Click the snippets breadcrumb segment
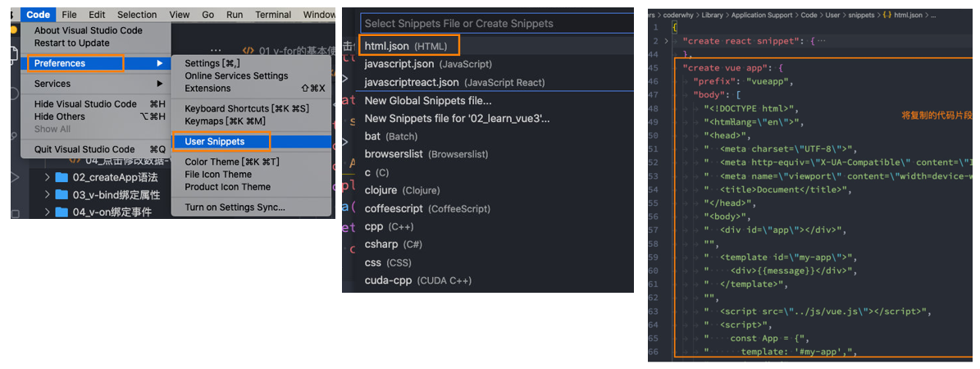The height and width of the screenshot is (369, 980). [x=862, y=15]
